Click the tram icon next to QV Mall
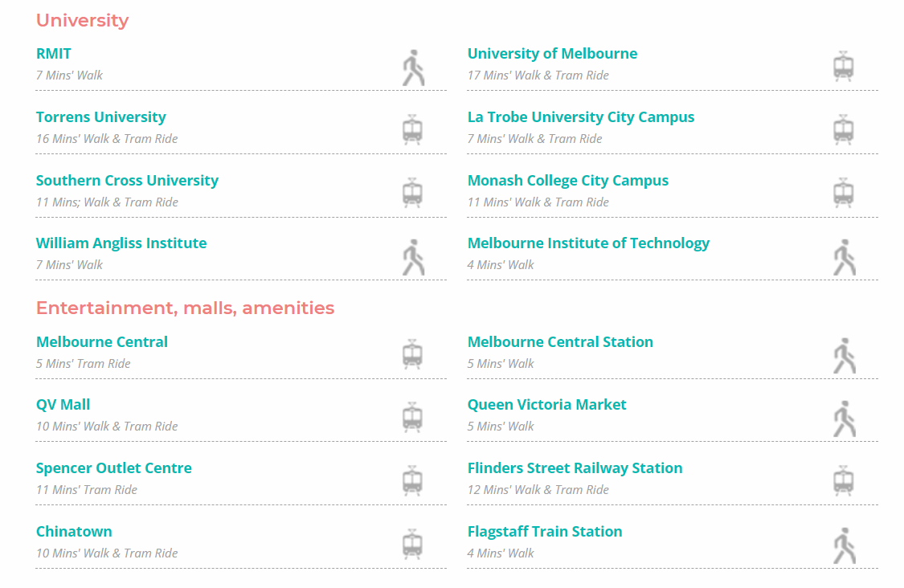This screenshot has width=904, height=588. pos(412,418)
